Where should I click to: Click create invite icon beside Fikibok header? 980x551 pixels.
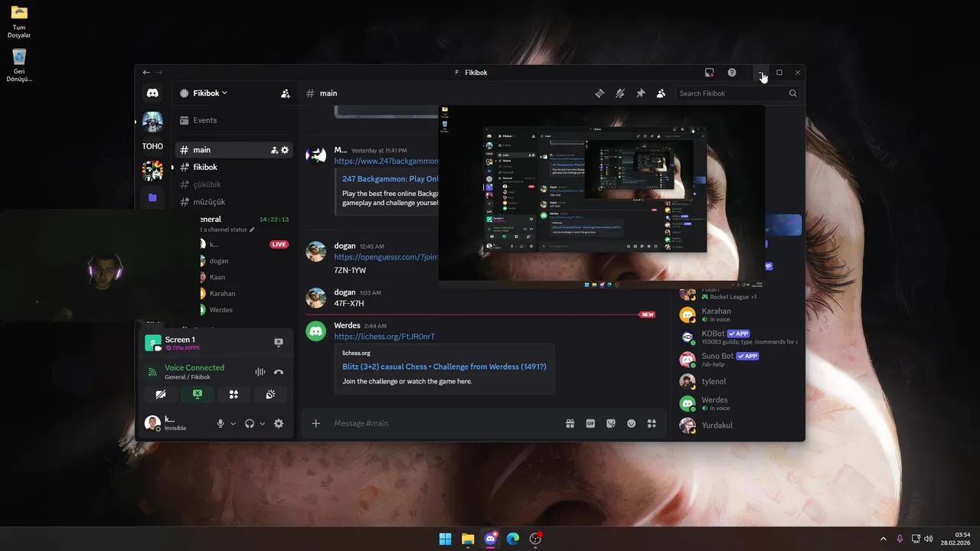[286, 93]
